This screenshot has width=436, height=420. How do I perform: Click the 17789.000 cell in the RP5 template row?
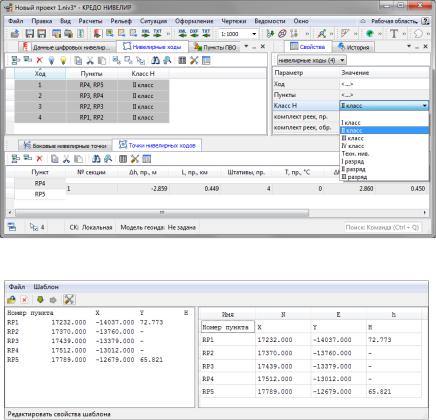pos(283,391)
